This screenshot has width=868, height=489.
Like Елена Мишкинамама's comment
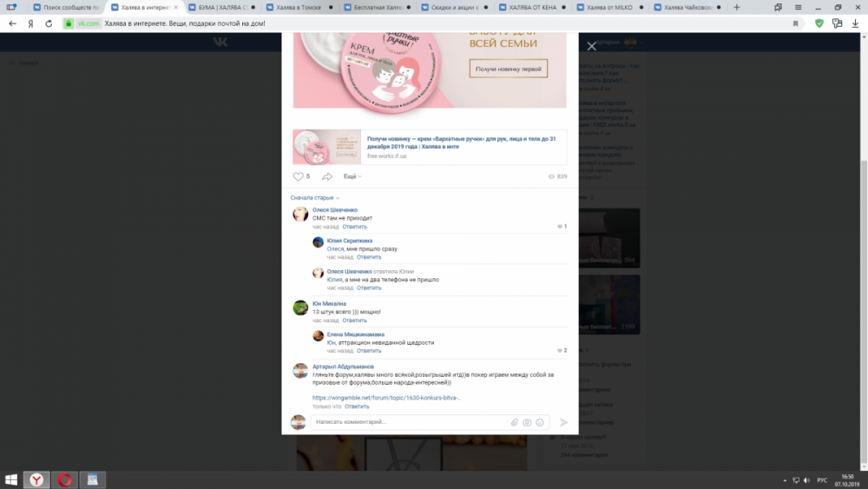coord(562,350)
